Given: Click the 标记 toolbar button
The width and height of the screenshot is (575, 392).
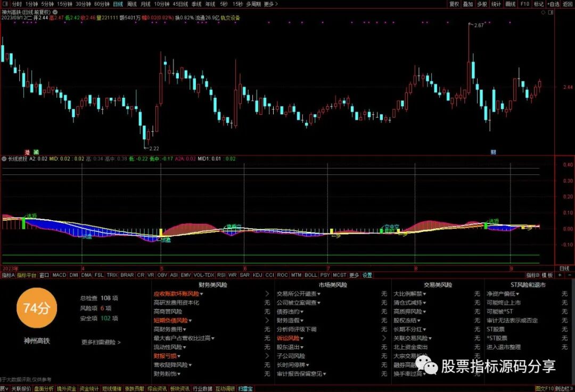Looking at the screenshot, I should pos(539,4).
